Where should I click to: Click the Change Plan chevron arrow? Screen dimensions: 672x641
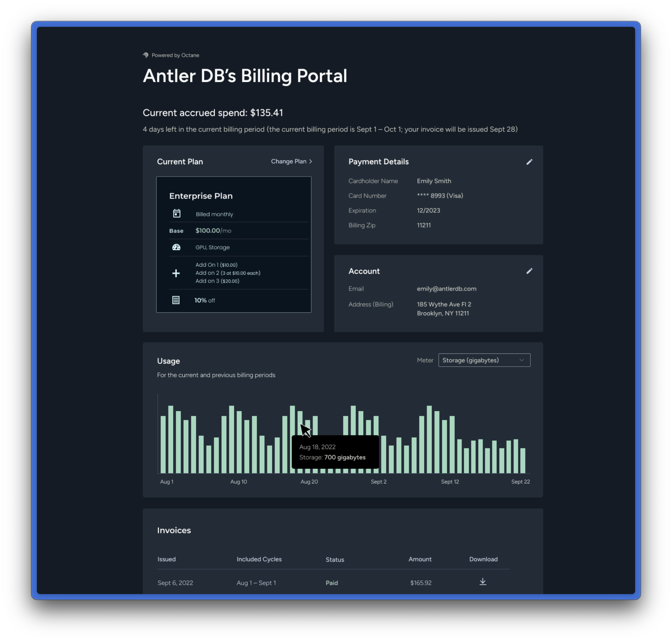[311, 161]
